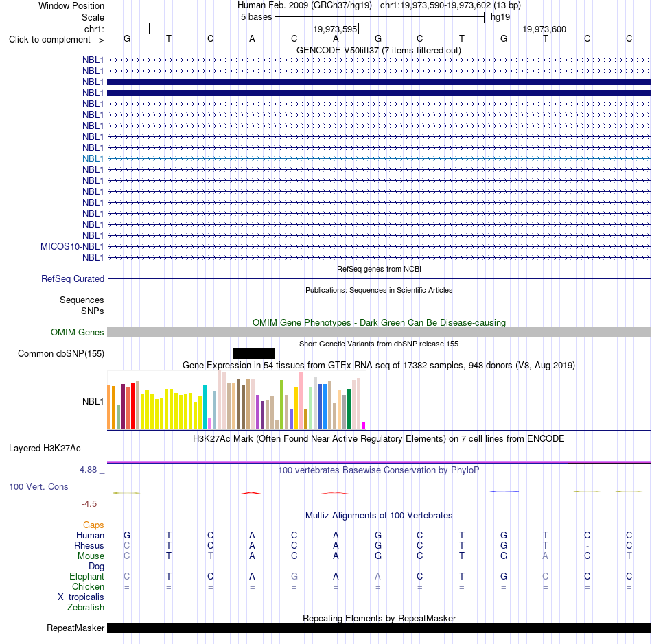The image size is (652, 644).
Task: Click the Window Position label
Action: pyautogui.click(x=71, y=5)
